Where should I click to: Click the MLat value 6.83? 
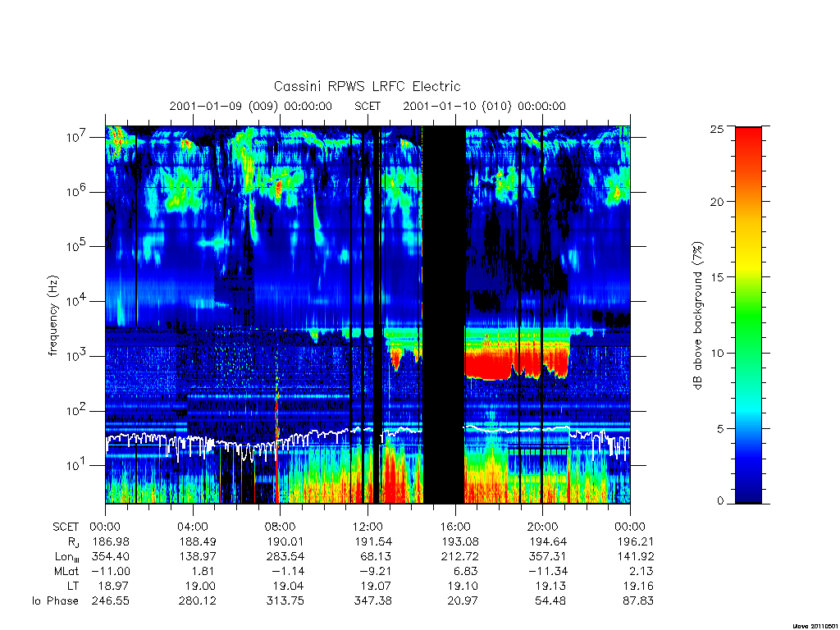pyautogui.click(x=464, y=571)
